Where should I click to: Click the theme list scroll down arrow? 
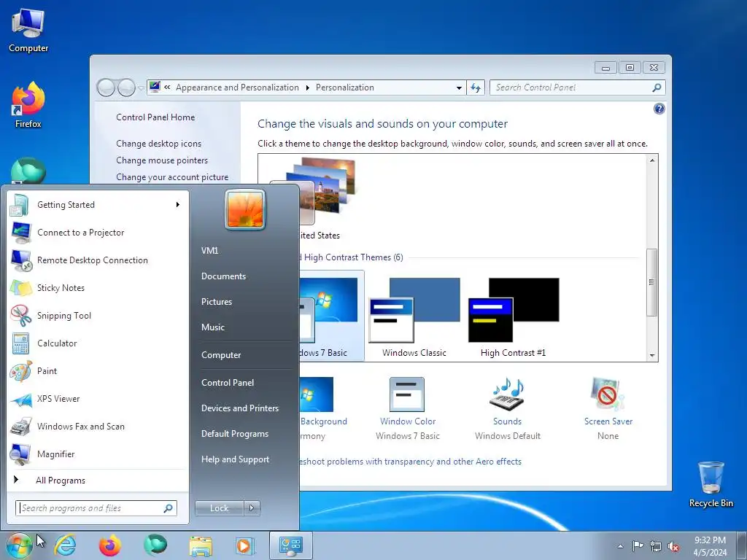point(652,356)
